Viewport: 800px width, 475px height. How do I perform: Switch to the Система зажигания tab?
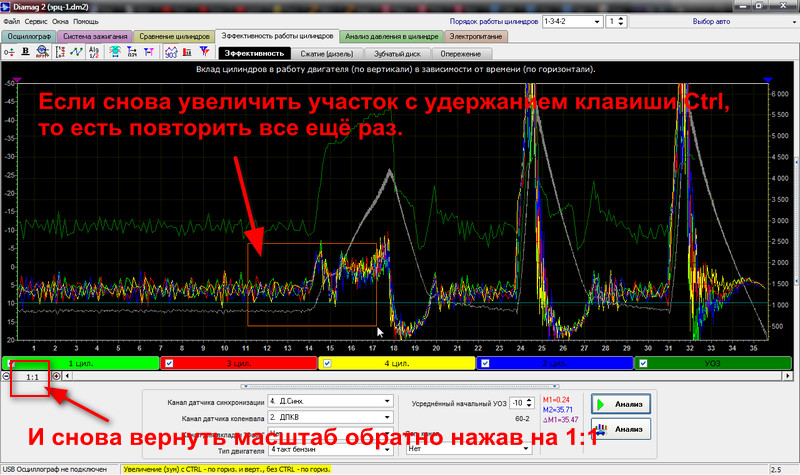95,37
